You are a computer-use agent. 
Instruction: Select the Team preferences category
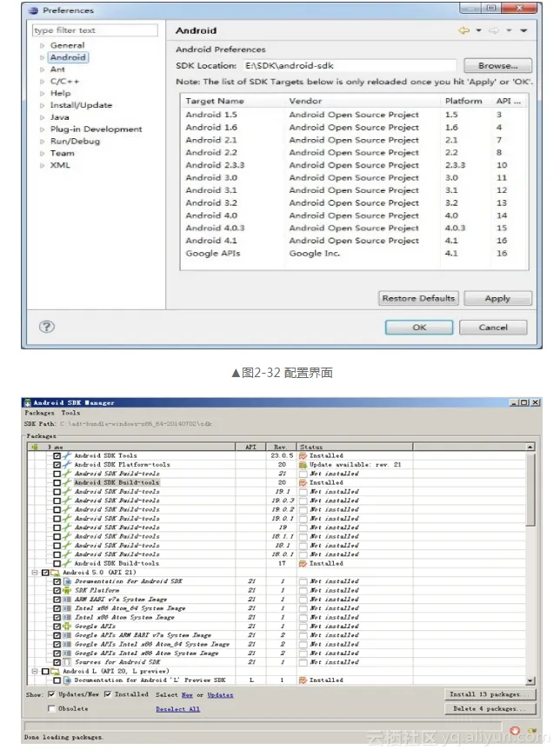[x=63, y=153]
